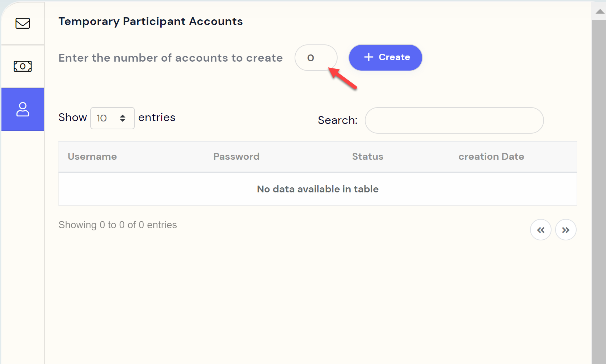The height and width of the screenshot is (364, 606).
Task: Sort the table by creation Date column
Action: 491,157
